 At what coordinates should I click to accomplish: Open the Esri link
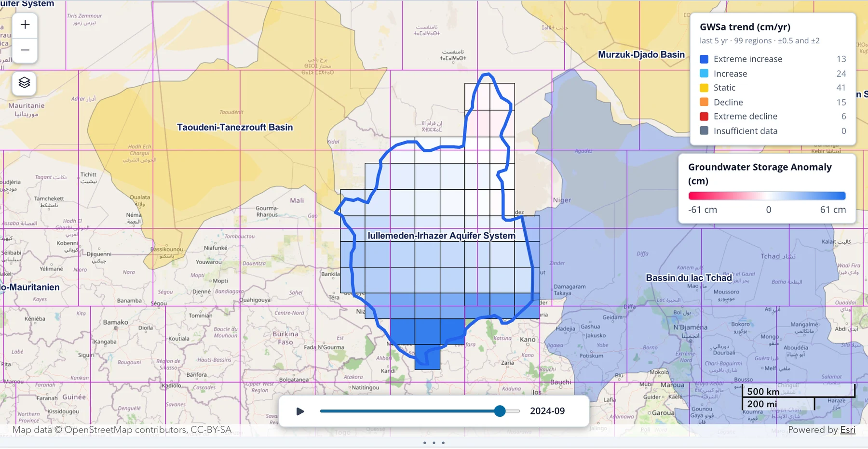848,430
